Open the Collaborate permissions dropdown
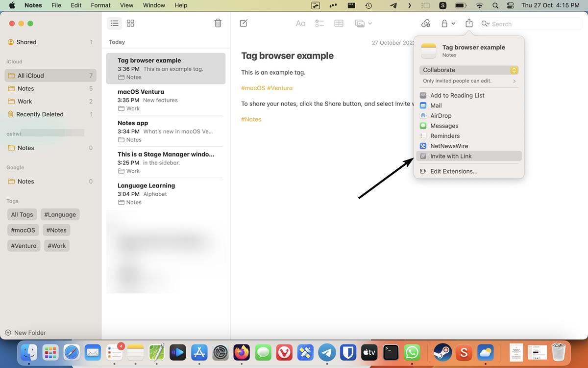This screenshot has height=368, width=588. 468,70
